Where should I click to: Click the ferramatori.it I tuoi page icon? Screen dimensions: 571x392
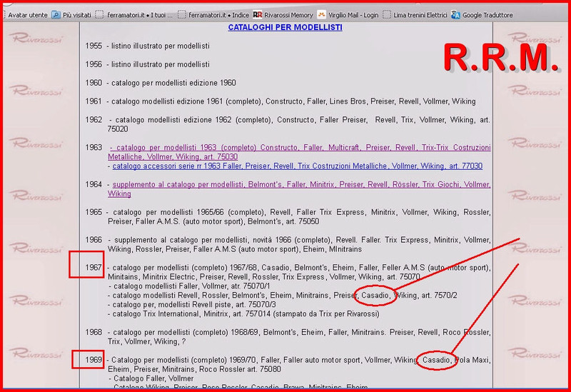pyautogui.click(x=99, y=15)
